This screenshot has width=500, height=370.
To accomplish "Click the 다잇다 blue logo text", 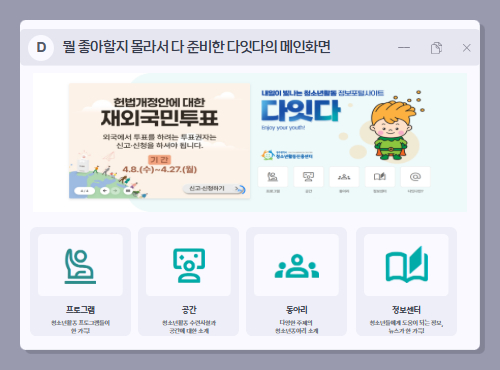I will coord(301,111).
